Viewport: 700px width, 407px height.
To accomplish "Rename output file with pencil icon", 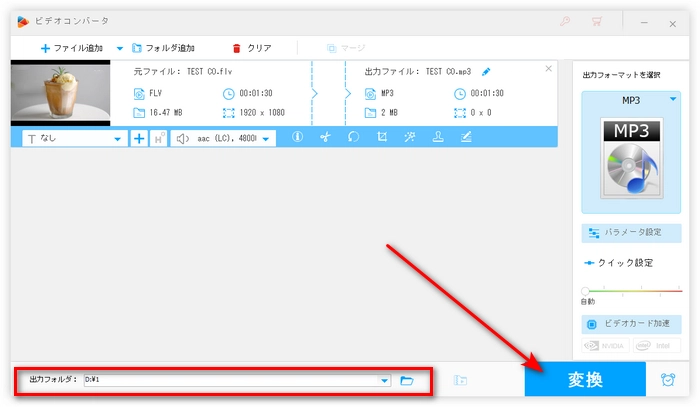I will [487, 72].
